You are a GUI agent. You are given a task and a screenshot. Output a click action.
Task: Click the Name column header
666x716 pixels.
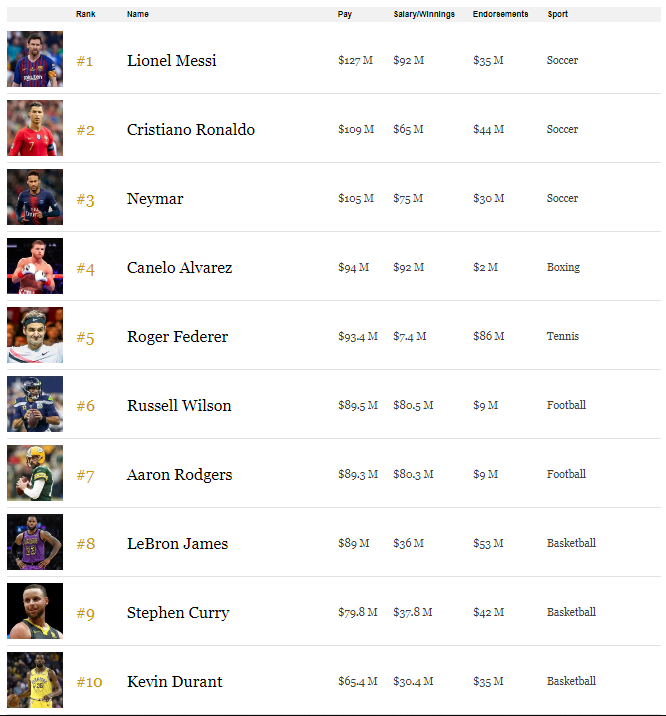[x=138, y=14]
